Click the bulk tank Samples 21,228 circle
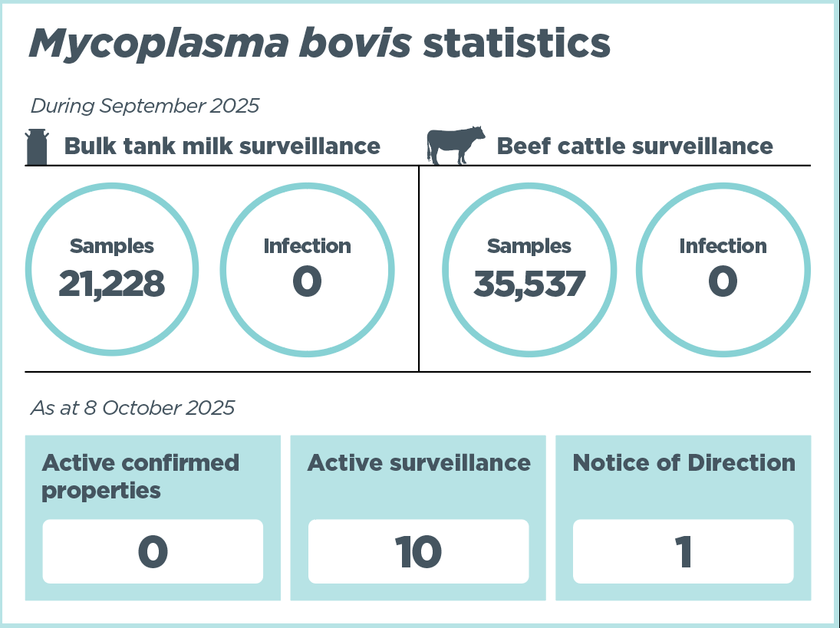The width and height of the screenshot is (840, 628). click(x=112, y=269)
